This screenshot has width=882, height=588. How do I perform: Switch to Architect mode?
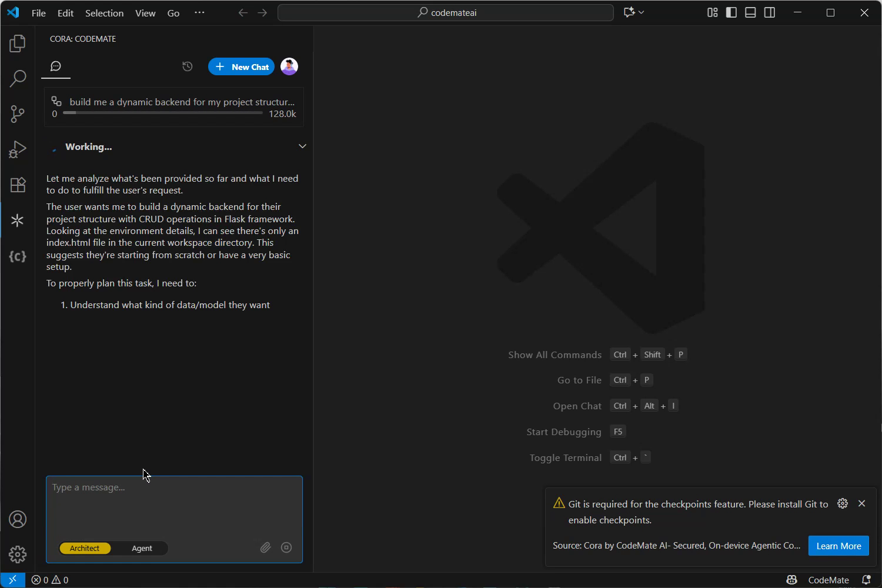(85, 548)
